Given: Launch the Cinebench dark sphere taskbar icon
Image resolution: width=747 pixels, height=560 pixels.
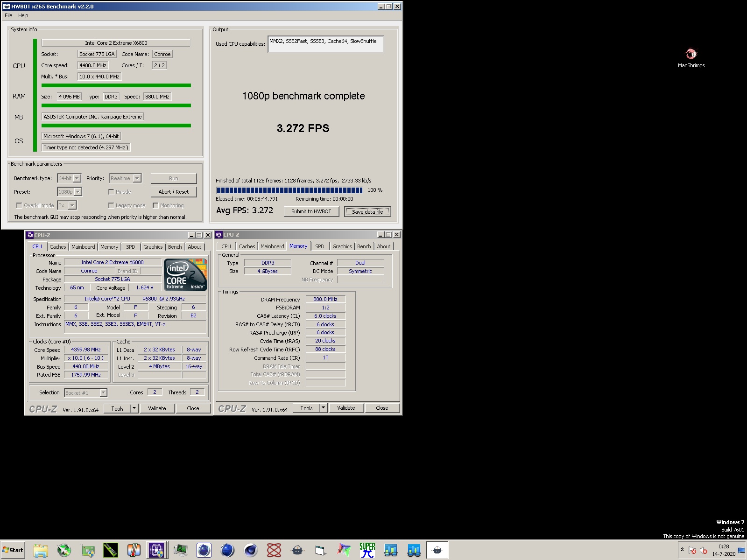Looking at the screenshot, I should (x=251, y=550).
